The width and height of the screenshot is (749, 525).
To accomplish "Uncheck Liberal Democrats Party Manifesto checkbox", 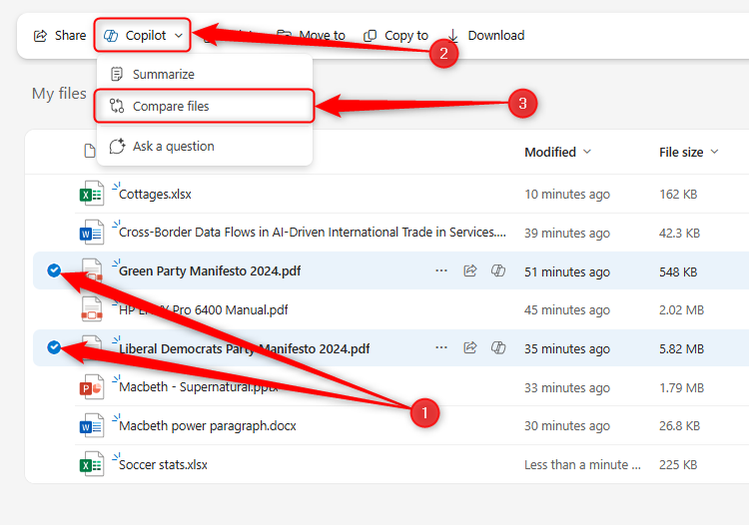I will click(53, 347).
